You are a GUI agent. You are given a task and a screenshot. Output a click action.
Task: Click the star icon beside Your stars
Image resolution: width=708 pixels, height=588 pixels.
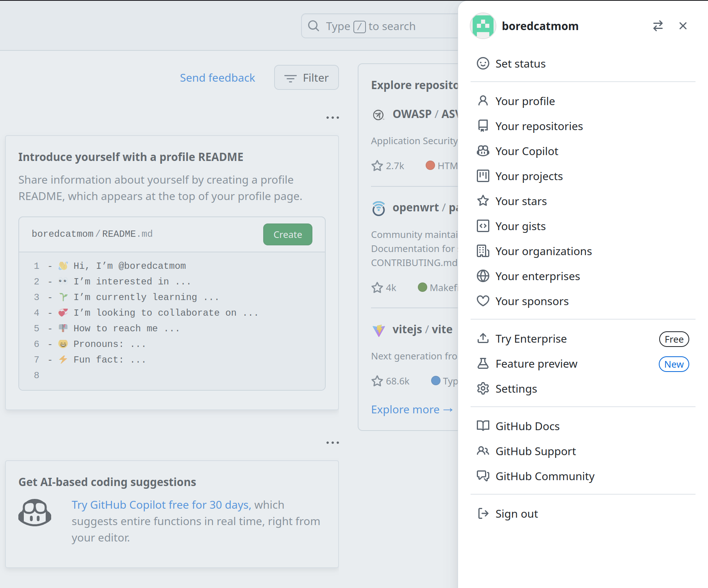point(483,201)
